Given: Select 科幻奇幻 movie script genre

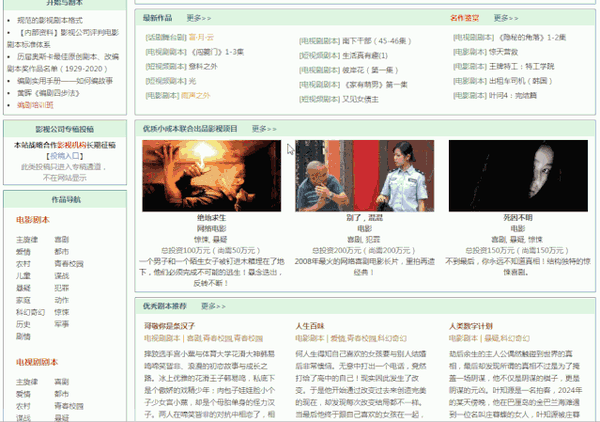Looking at the screenshot, I should 31,312.
